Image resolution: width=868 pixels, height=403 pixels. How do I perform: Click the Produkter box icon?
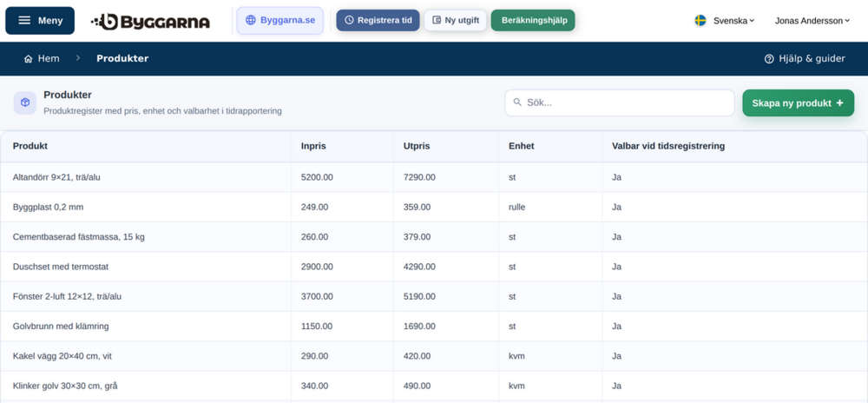[x=25, y=103]
